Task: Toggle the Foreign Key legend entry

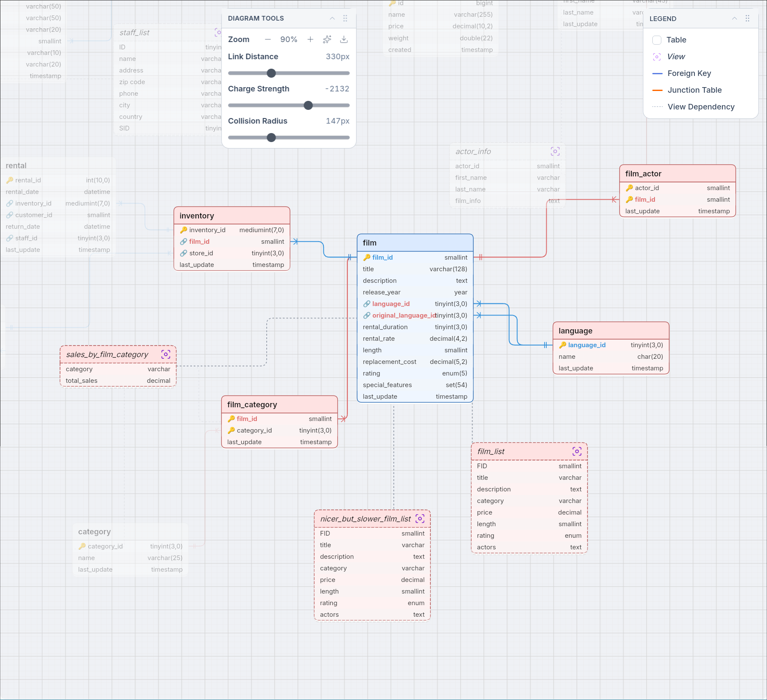Action: point(689,73)
